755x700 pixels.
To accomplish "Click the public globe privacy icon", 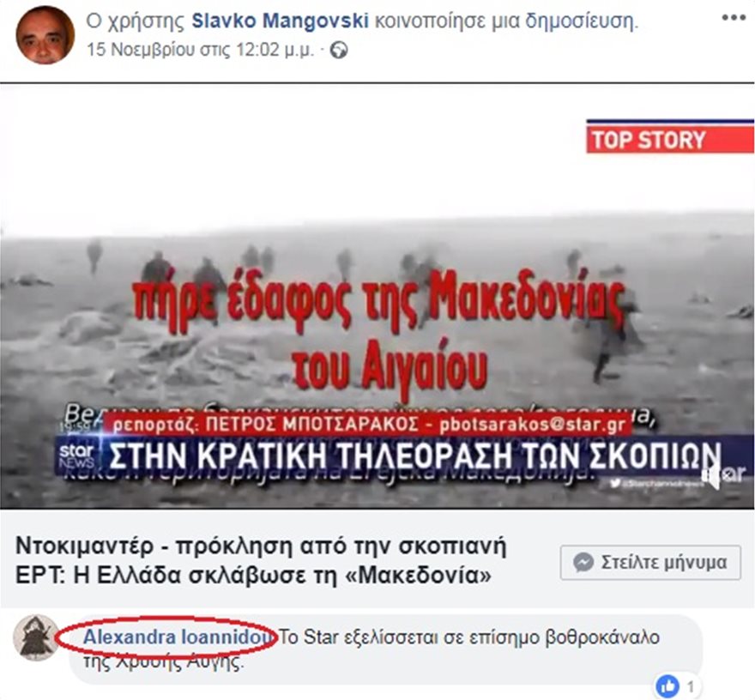I will click(339, 51).
